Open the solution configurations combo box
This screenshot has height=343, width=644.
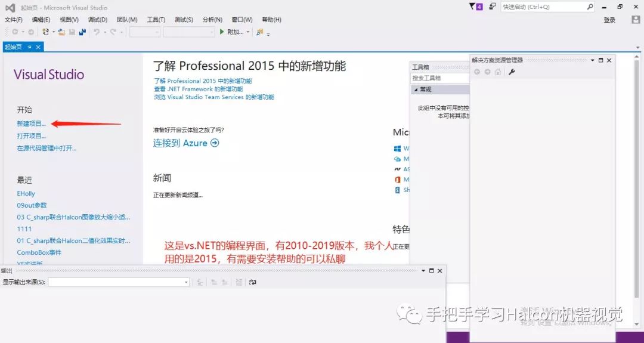click(x=144, y=32)
